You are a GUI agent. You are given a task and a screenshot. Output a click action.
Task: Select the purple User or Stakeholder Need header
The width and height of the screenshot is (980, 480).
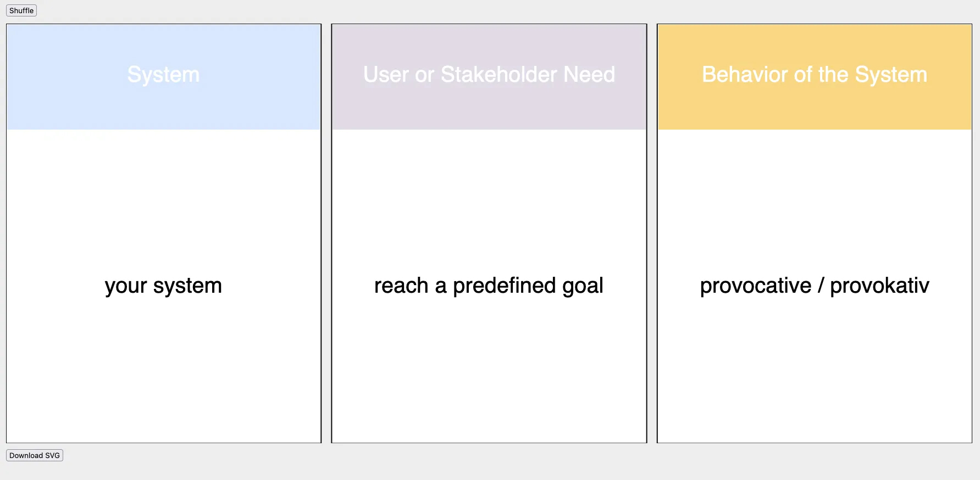(489, 77)
